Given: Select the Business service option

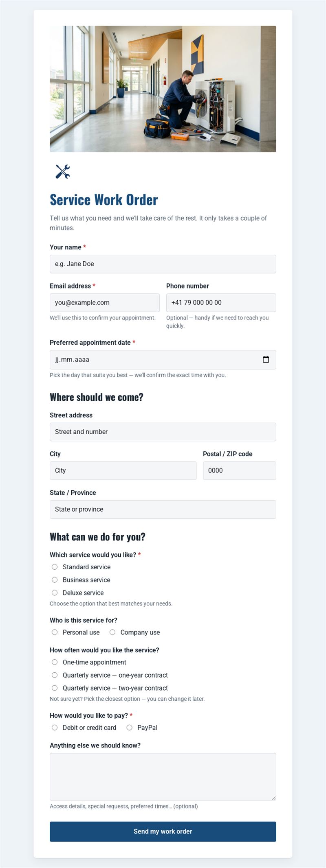Looking at the screenshot, I should coord(55,580).
